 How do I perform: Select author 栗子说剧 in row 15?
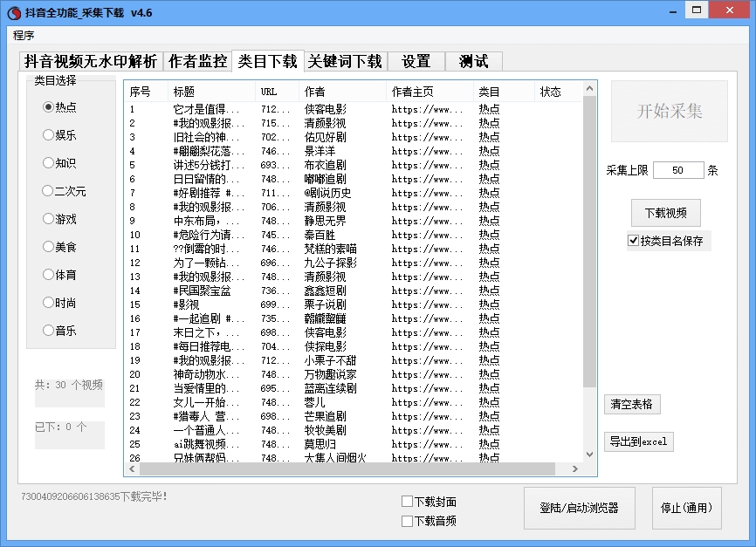(x=325, y=305)
